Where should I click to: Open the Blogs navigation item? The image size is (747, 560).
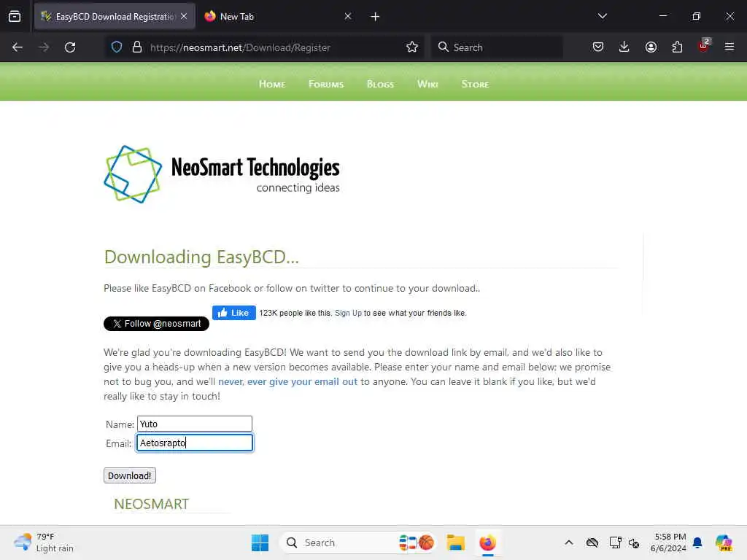(x=380, y=85)
